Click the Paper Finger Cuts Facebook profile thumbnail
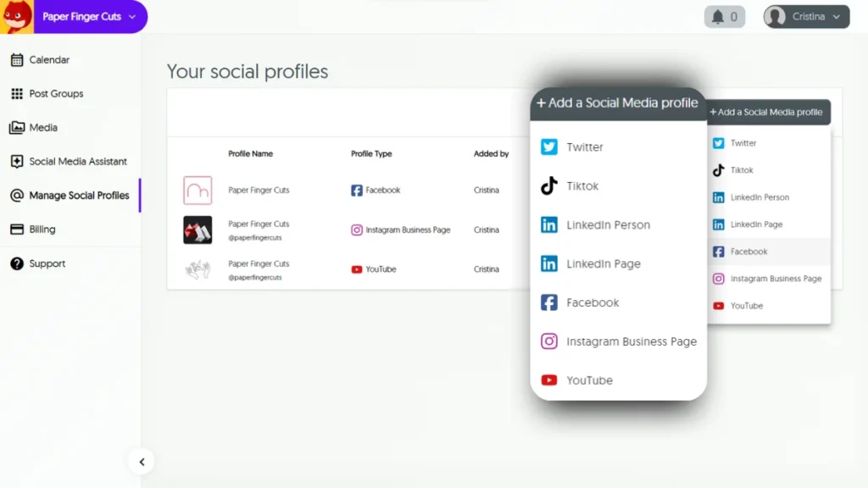 198,191
